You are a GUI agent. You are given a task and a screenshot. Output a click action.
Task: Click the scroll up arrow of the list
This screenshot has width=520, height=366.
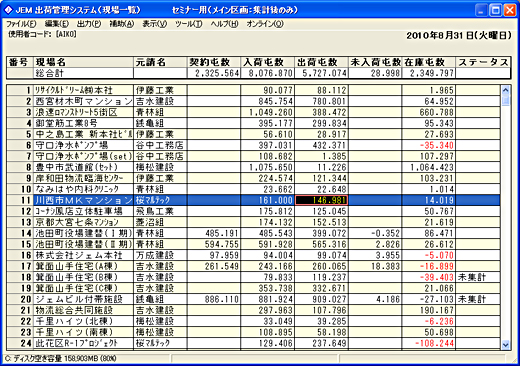pos(505,90)
